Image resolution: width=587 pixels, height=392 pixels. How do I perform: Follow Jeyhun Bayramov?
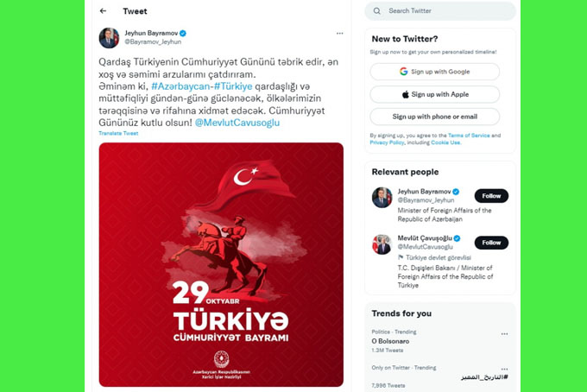pos(491,196)
